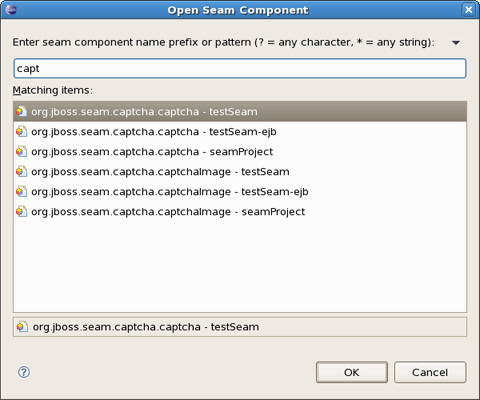This screenshot has width=480, height=400.
Task: Click the help question mark icon
Action: [24, 372]
